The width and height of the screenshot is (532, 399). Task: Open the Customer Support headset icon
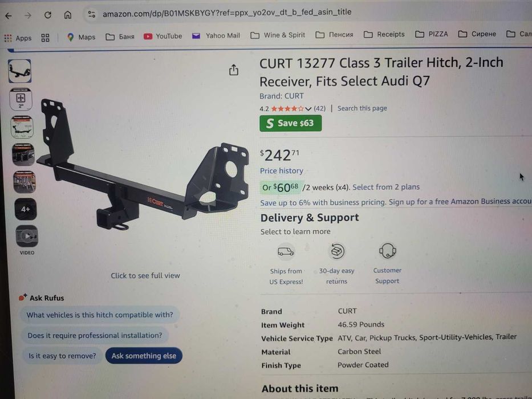click(387, 251)
